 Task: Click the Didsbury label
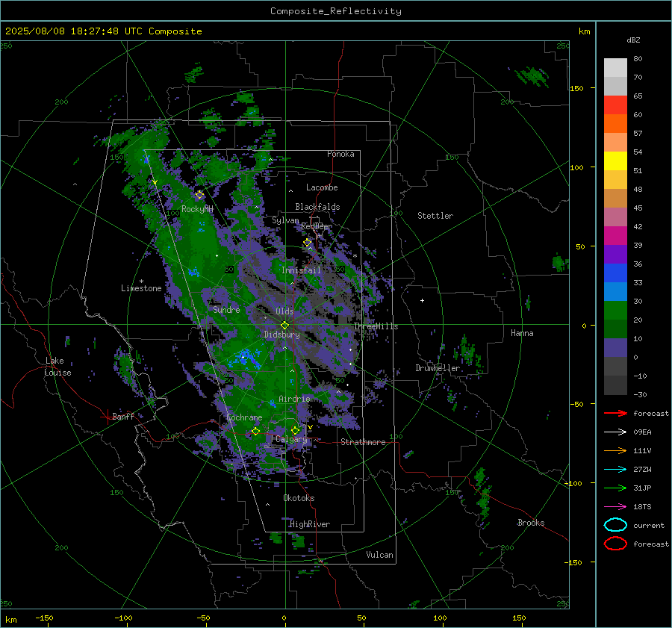click(281, 335)
